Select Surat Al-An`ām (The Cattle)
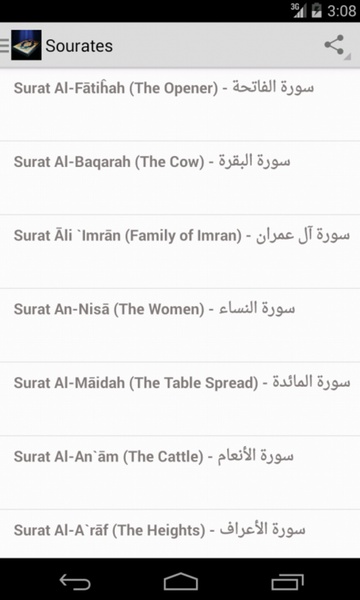Viewport: 360px width, 600px height. pos(180,472)
